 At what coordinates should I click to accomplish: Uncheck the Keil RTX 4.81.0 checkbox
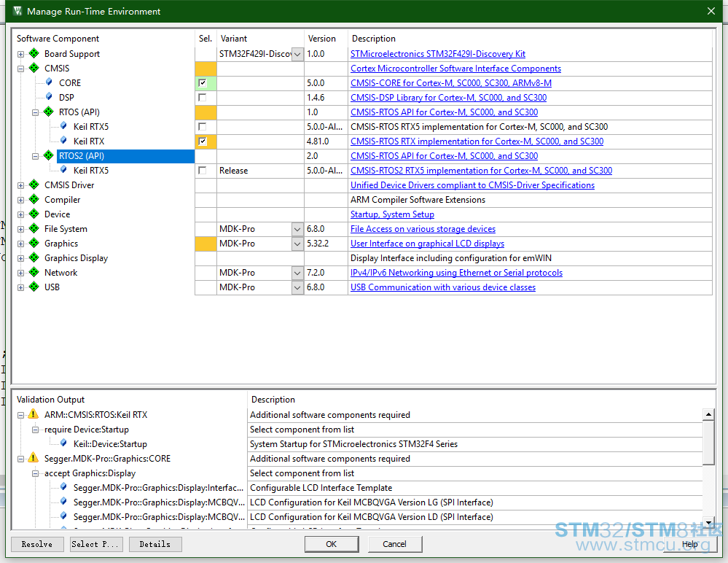(x=203, y=141)
